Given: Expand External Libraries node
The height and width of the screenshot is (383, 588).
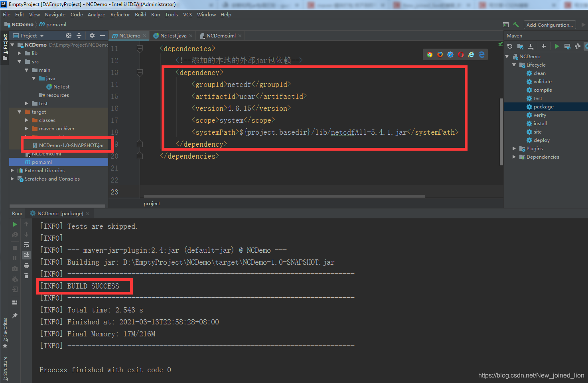Looking at the screenshot, I should (x=12, y=171).
